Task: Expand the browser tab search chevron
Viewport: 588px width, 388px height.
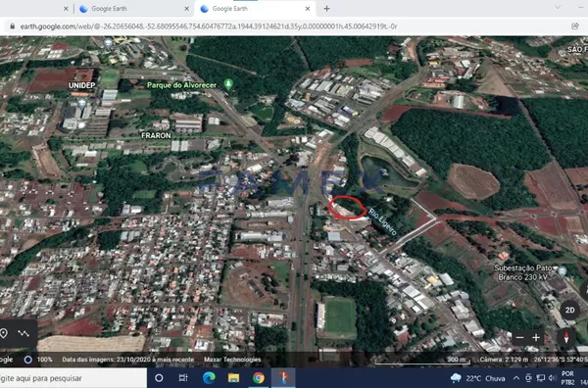Action: (x=558, y=8)
